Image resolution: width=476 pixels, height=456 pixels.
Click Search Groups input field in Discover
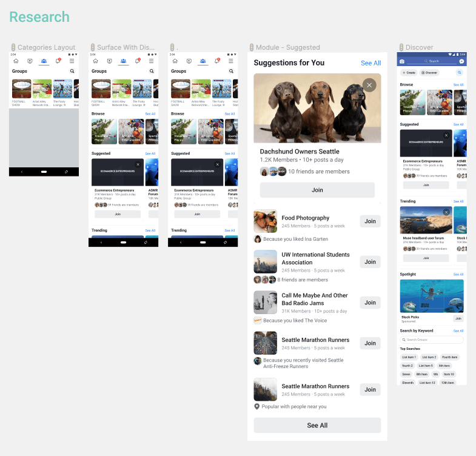tap(432, 340)
